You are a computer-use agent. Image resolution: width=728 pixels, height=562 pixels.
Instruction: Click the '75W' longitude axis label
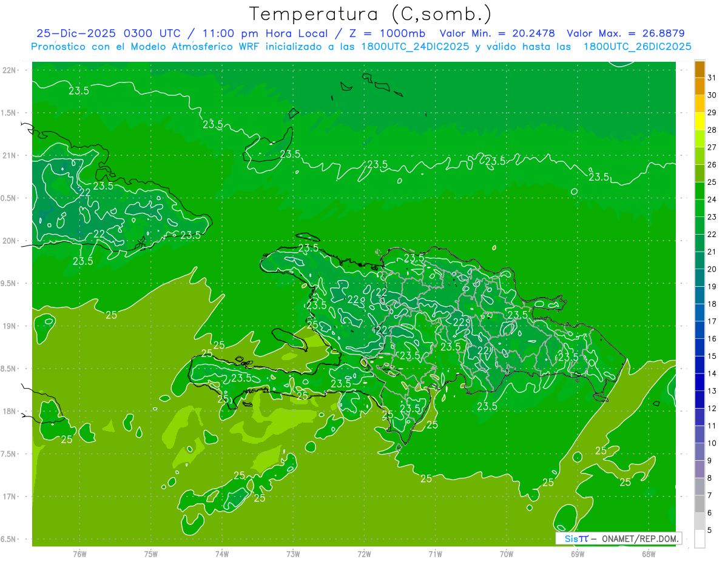tap(151, 554)
